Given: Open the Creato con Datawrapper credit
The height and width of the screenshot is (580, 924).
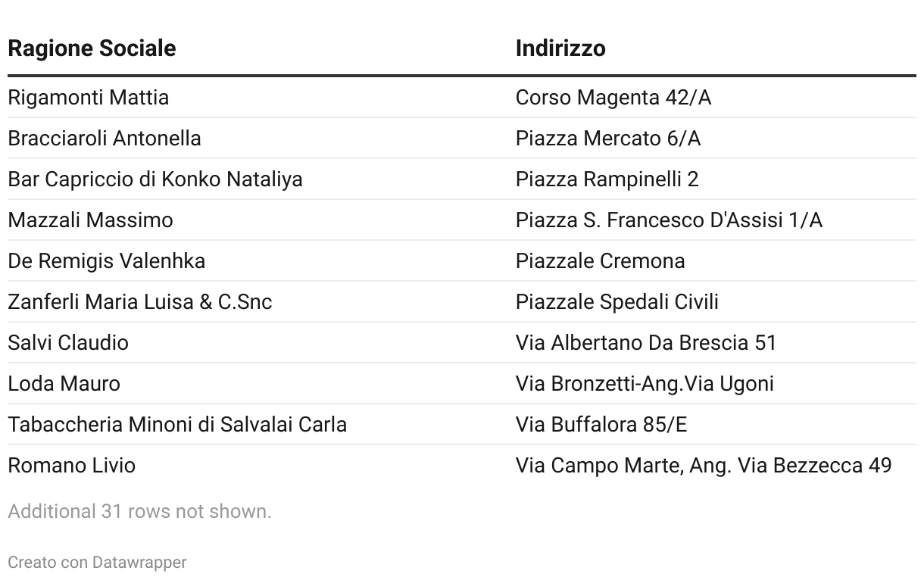Looking at the screenshot, I should (97, 563).
